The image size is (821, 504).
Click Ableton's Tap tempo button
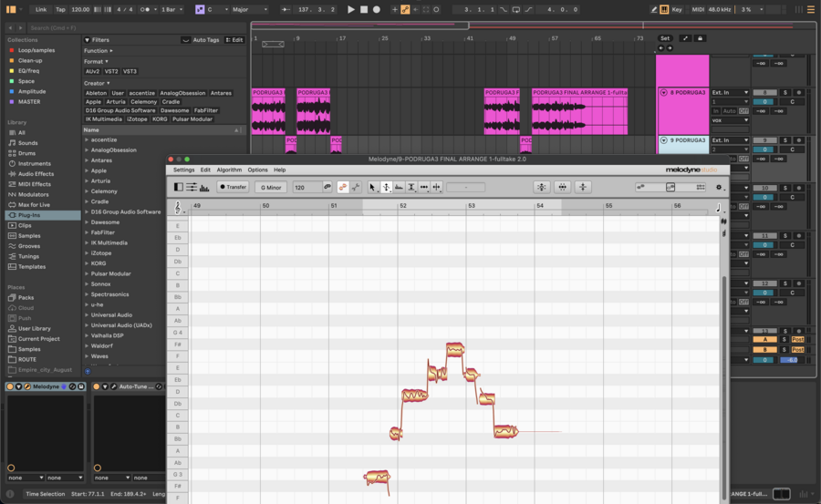[x=61, y=9]
